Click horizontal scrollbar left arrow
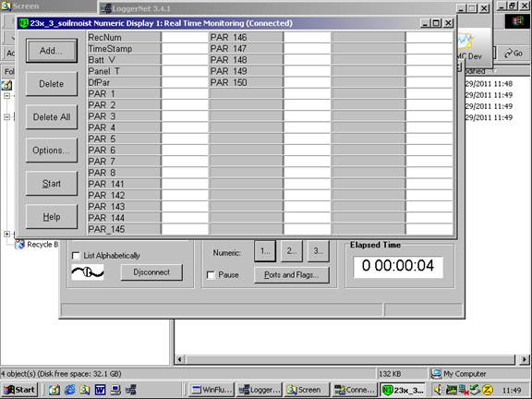 click(x=180, y=359)
